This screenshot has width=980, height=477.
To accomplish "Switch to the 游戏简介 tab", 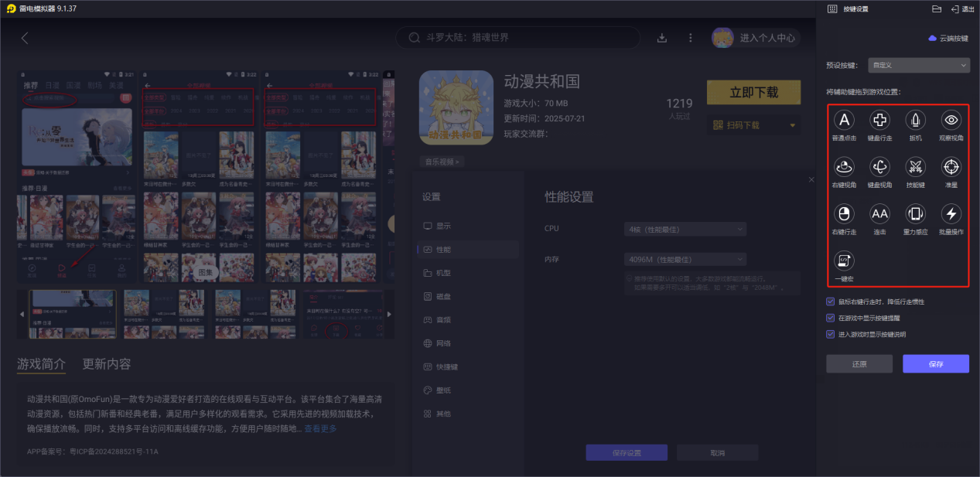I will (x=41, y=364).
